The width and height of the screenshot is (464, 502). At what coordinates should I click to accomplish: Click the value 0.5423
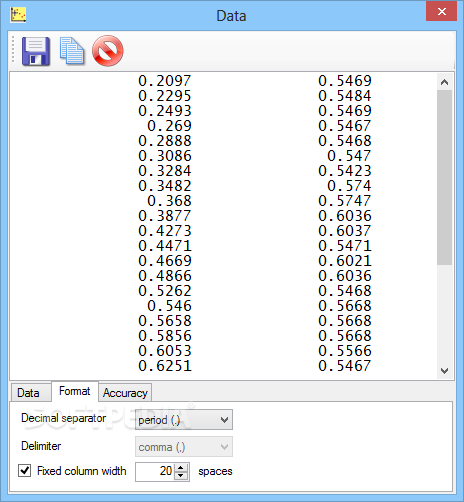(x=345, y=171)
